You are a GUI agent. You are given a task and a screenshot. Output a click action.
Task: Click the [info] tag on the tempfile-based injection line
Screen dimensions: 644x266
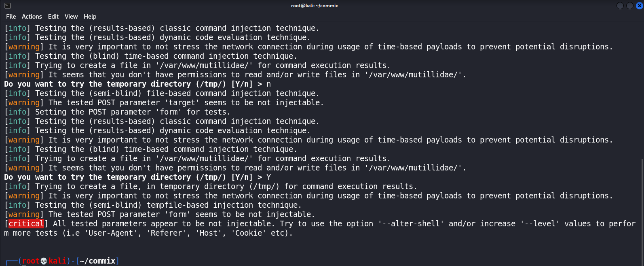pos(17,205)
